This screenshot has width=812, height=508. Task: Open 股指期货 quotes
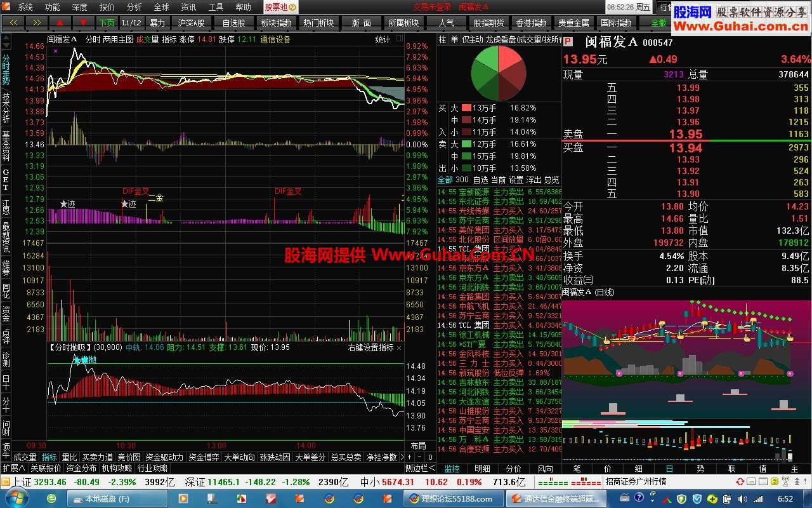[x=488, y=23]
